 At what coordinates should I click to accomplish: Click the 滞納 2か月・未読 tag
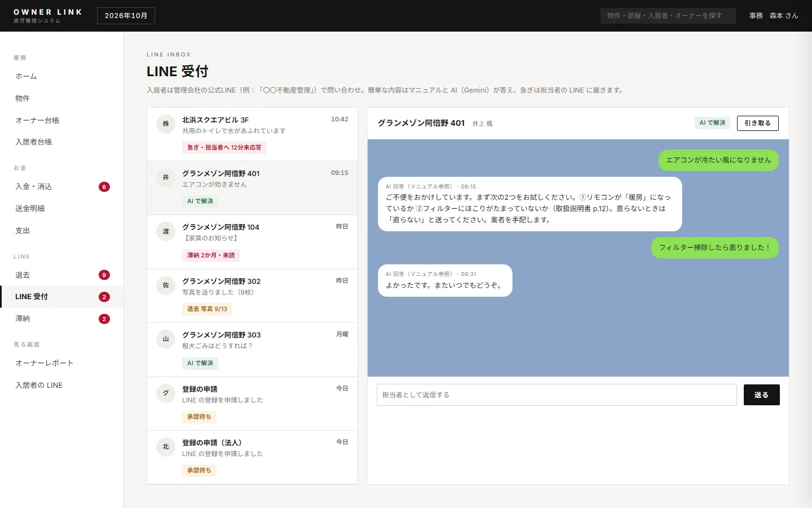point(211,255)
